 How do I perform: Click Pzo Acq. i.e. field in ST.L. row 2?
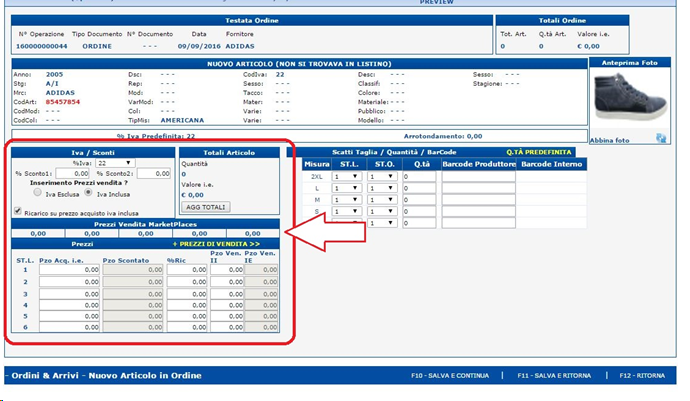[70, 282]
